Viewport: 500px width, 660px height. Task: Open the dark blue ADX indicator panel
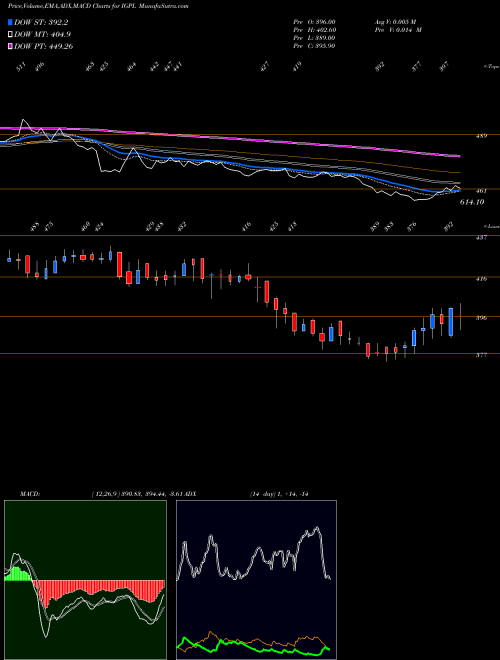256,580
